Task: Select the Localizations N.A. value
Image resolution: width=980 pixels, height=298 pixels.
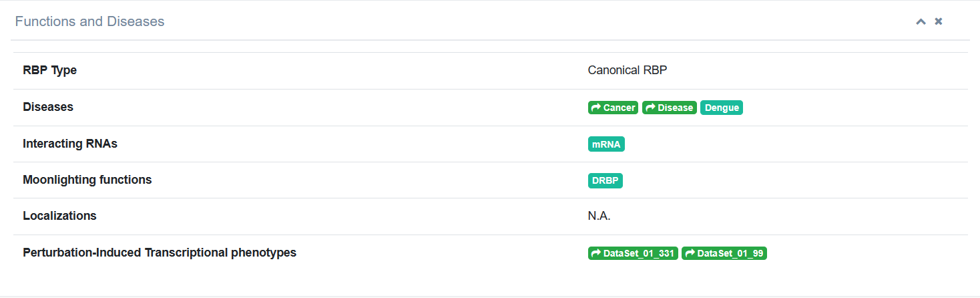Action: 599,216
